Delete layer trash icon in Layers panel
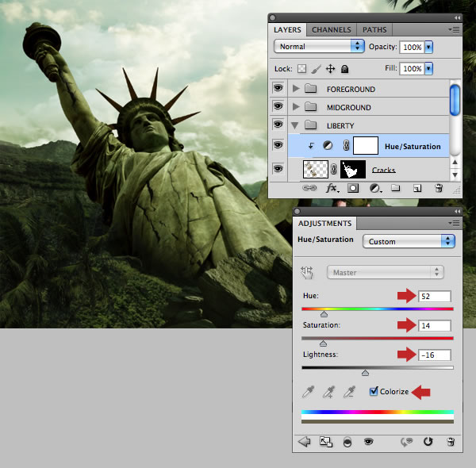This screenshot has width=476, height=468. pos(439,188)
